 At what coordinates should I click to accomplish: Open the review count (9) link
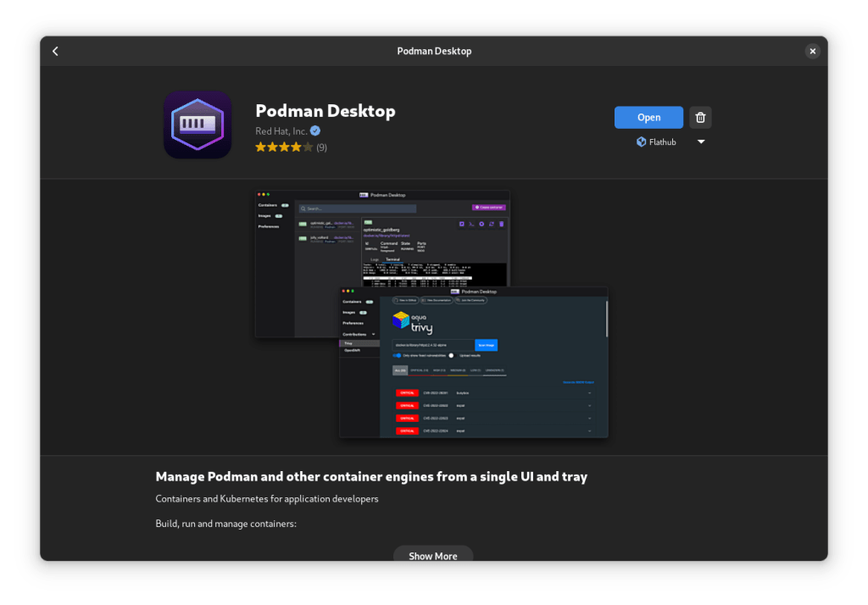tap(322, 147)
